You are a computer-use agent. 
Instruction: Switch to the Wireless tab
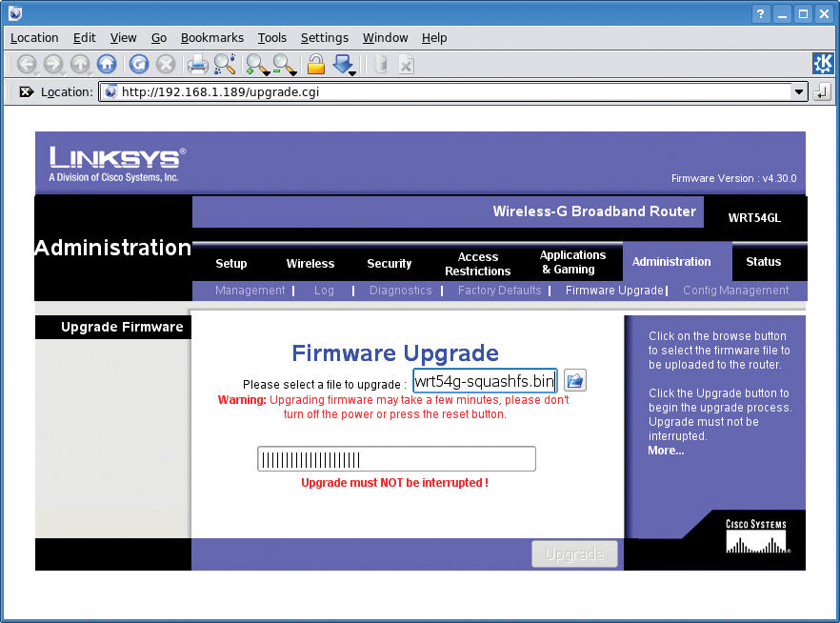(310, 264)
